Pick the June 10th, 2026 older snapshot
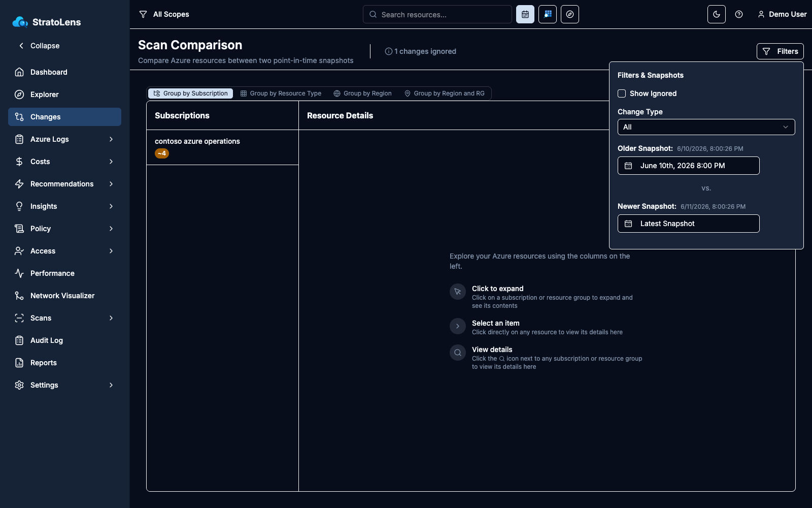 (x=689, y=166)
